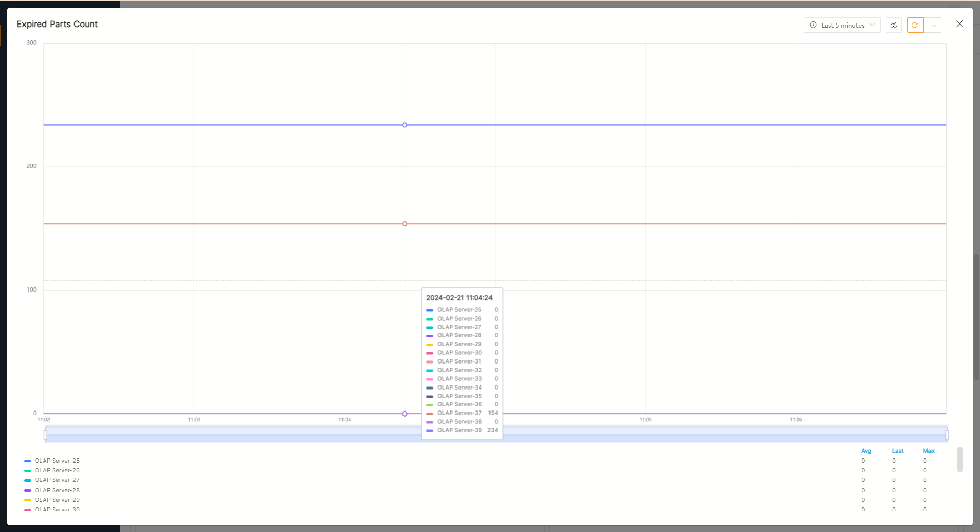Toggle OLAP Server-25 series in legend

[x=57, y=461]
